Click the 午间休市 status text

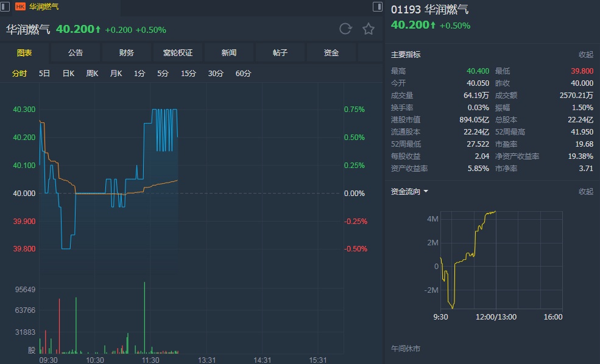(x=405, y=349)
